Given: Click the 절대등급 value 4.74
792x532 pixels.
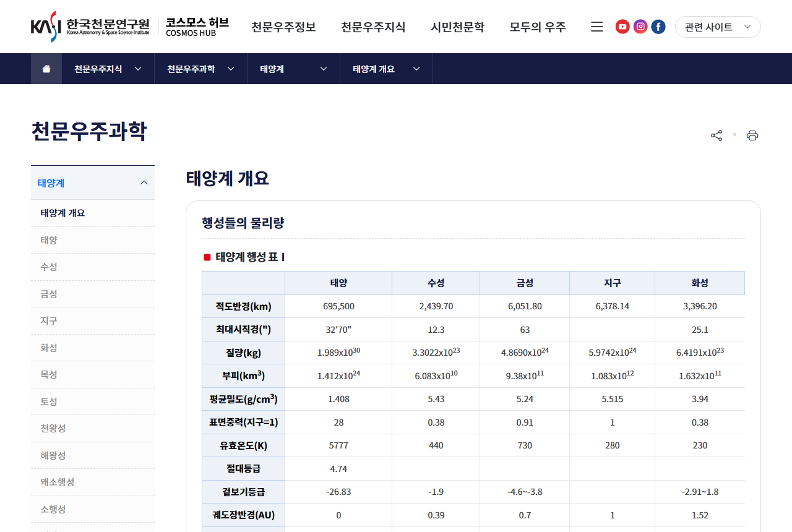Looking at the screenshot, I should [x=338, y=469].
